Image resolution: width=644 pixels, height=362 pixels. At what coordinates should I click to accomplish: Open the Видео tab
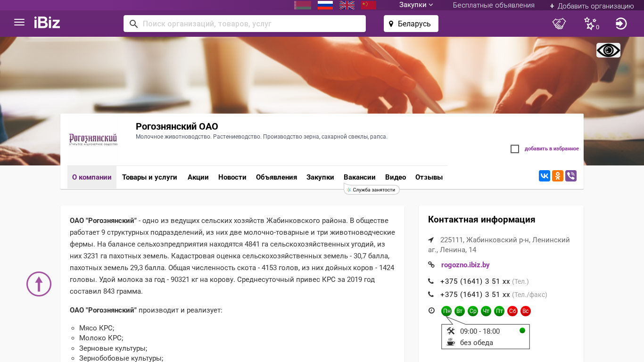396,177
